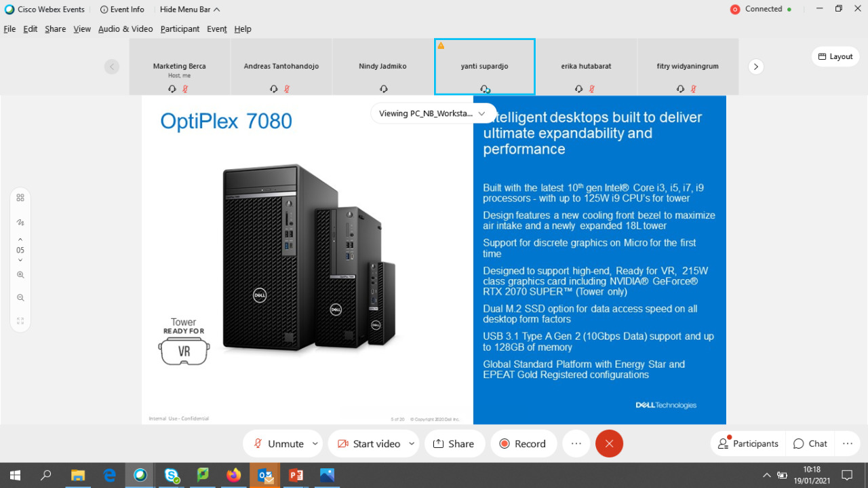The width and height of the screenshot is (868, 488).
Task: Open the Edit menu
Action: coord(31,29)
